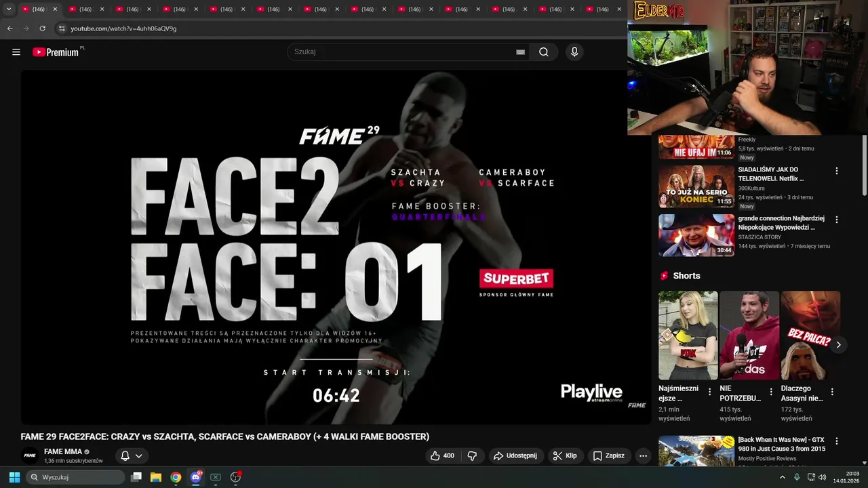Go back using browser back arrow
Viewport: 868px width, 488px height.
pos(9,28)
